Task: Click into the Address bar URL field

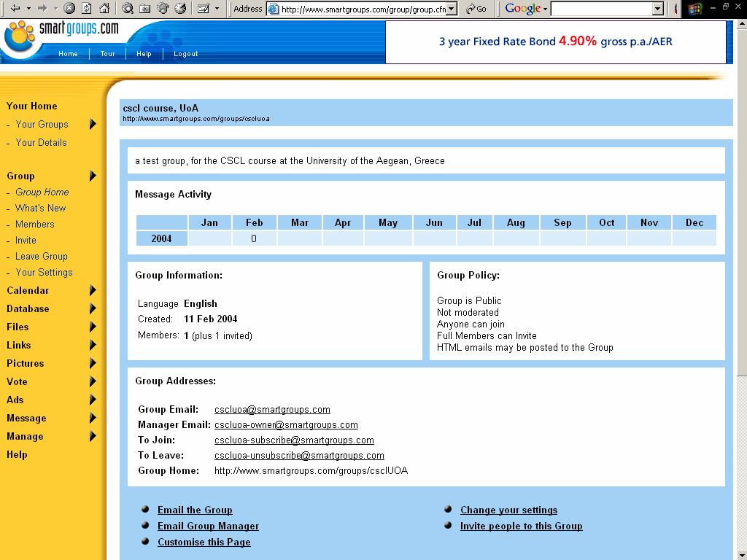Action: (363, 9)
